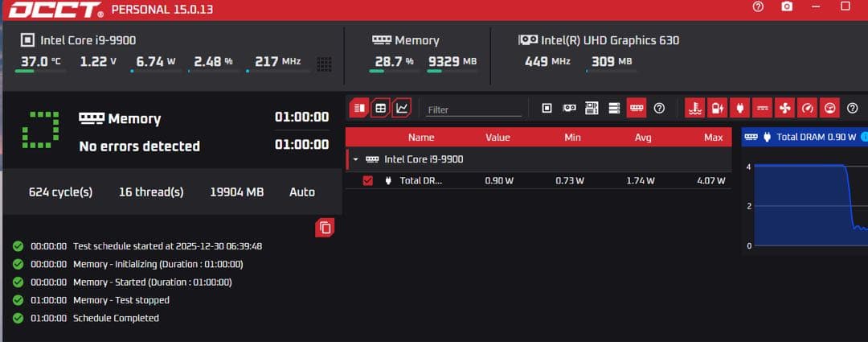The width and height of the screenshot is (868, 342).
Task: Filter sensors by storage drive icon
Action: tap(614, 108)
